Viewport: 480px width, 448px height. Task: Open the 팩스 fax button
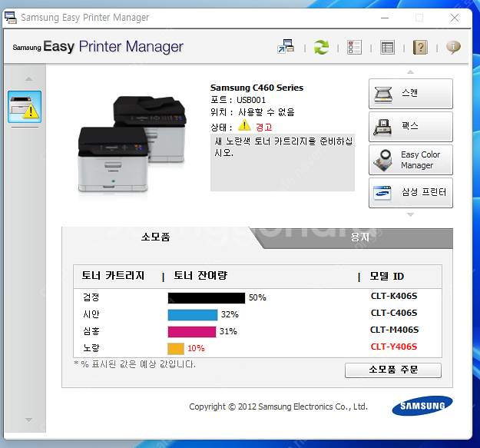point(411,127)
